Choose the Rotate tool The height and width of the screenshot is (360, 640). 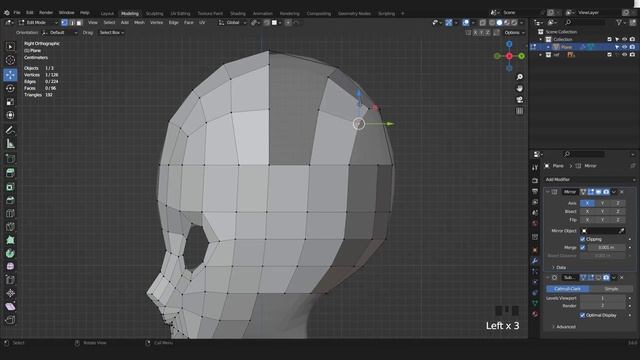tap(10, 88)
